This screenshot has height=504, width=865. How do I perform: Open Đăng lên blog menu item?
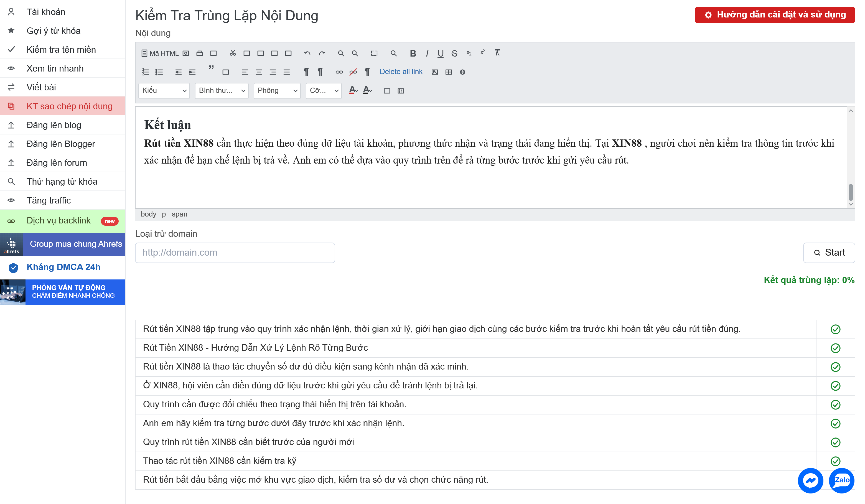click(x=62, y=125)
